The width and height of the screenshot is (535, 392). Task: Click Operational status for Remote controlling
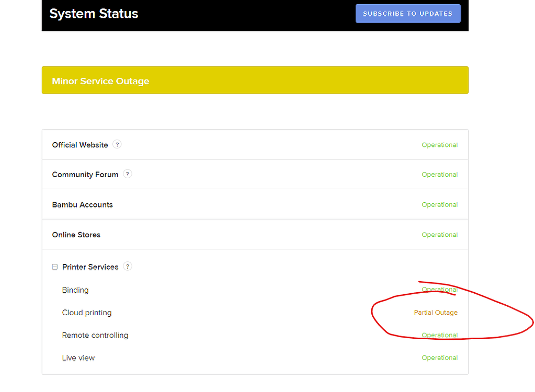click(x=440, y=335)
